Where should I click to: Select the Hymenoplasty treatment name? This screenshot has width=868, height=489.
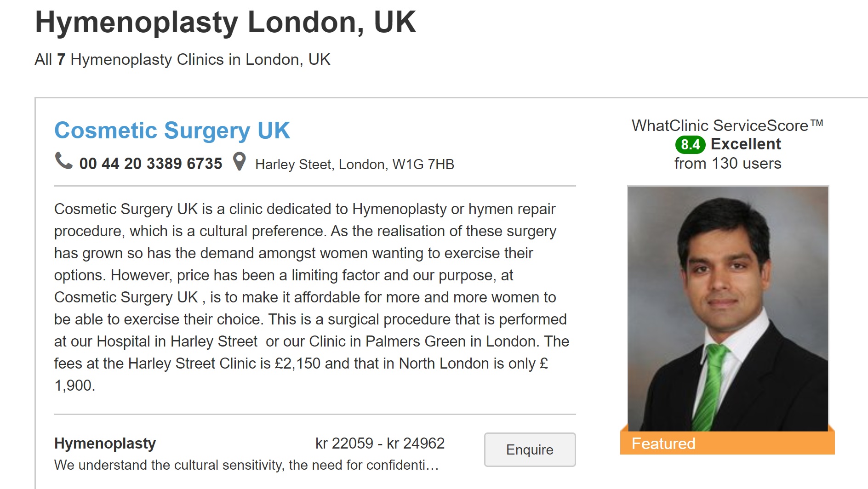105,444
